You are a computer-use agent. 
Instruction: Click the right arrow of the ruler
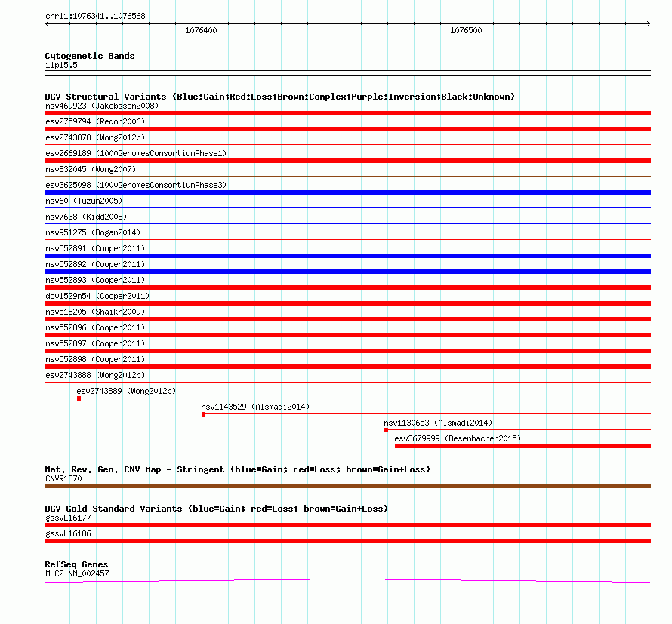[x=649, y=24]
